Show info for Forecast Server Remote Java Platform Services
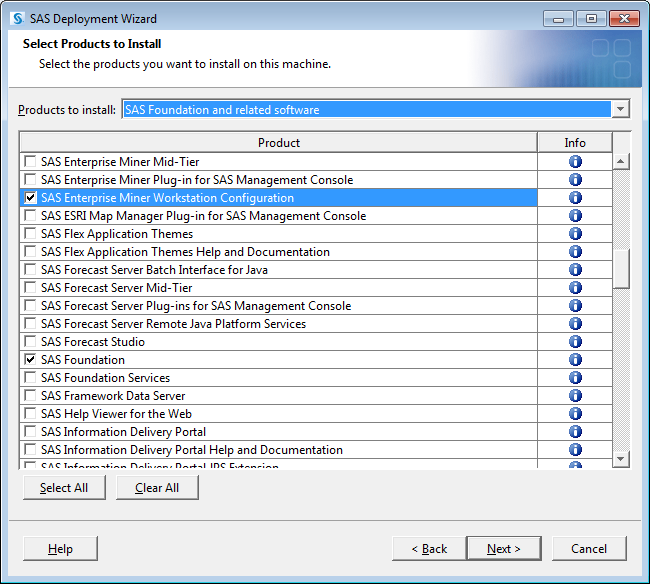Screen dimensions: 650x584 coord(575,324)
